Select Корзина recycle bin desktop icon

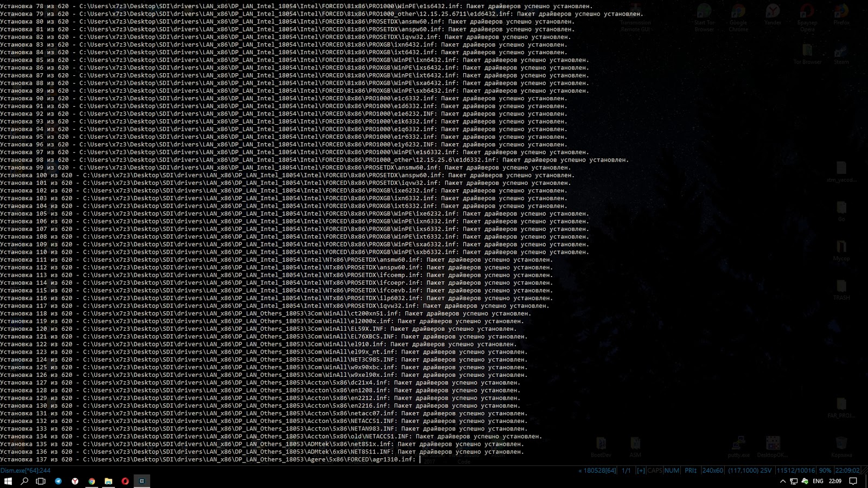click(x=841, y=447)
